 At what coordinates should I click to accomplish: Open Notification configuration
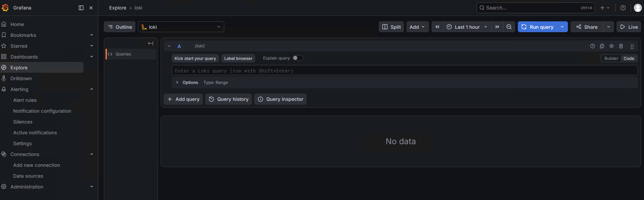click(42, 111)
